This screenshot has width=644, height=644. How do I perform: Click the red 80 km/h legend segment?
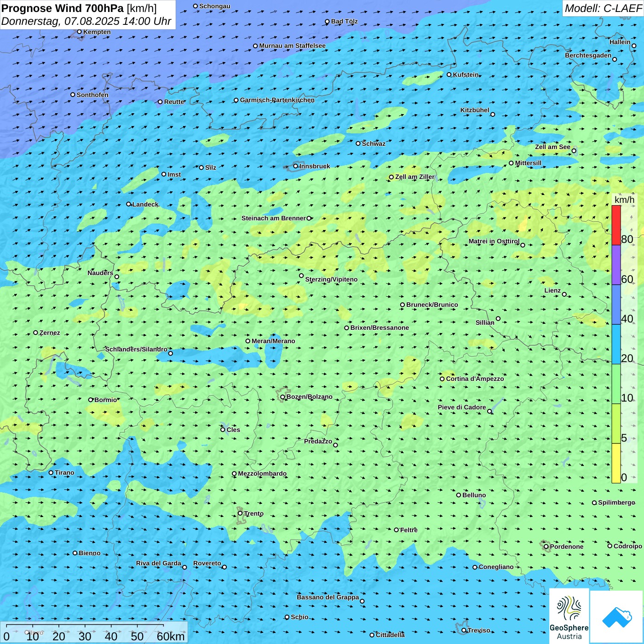click(616, 225)
